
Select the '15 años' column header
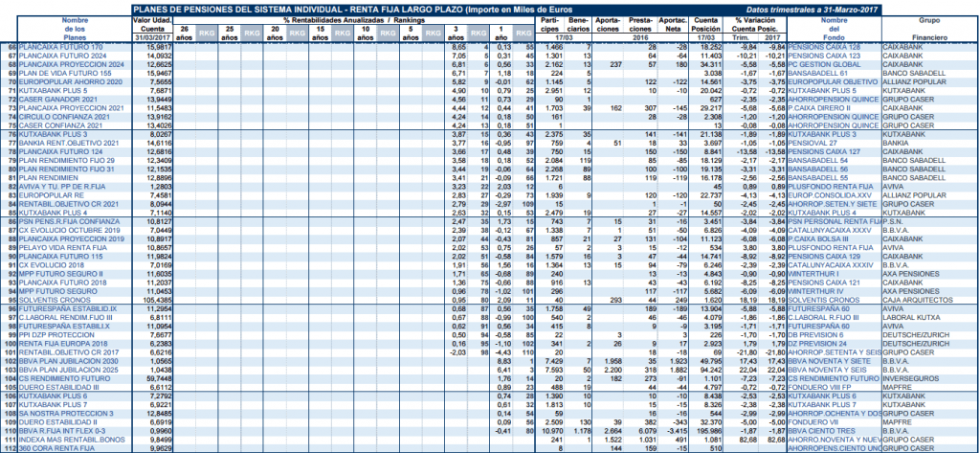point(320,34)
